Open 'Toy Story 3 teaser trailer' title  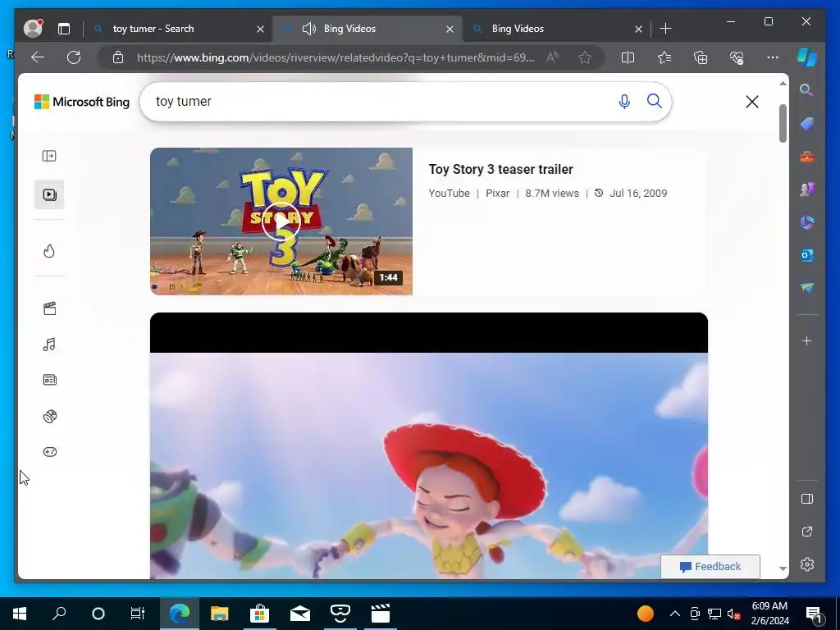coord(501,169)
